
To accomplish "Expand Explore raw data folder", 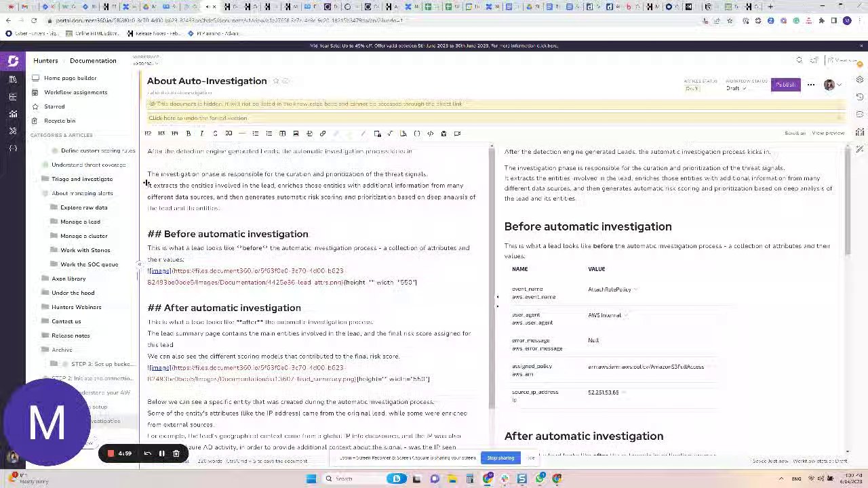I will click(x=83, y=207).
